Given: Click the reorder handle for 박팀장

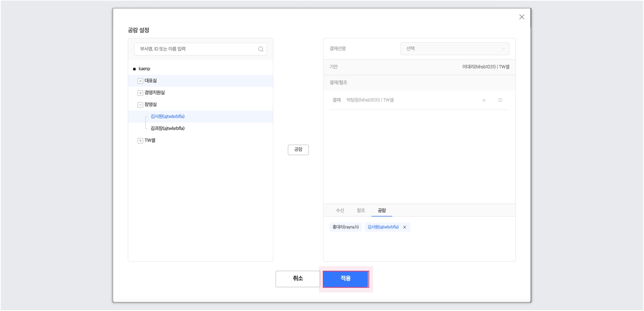Looking at the screenshot, I should tap(500, 100).
